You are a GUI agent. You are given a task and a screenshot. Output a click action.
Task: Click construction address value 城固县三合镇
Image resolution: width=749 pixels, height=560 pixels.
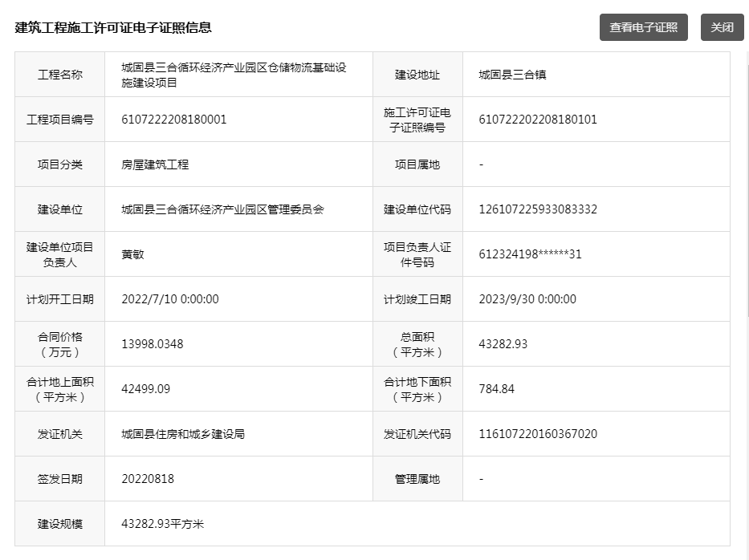coord(512,75)
